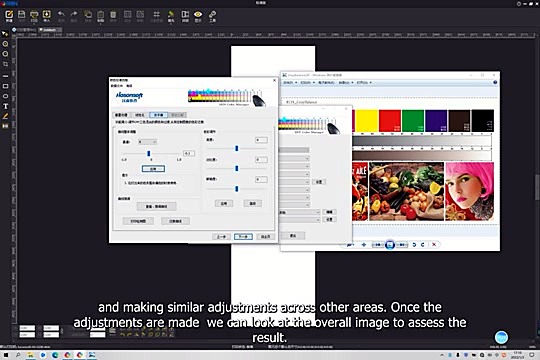540x360 pixels.
Task: Expand the first menu in photo viewer bar
Action: tap(290, 83)
